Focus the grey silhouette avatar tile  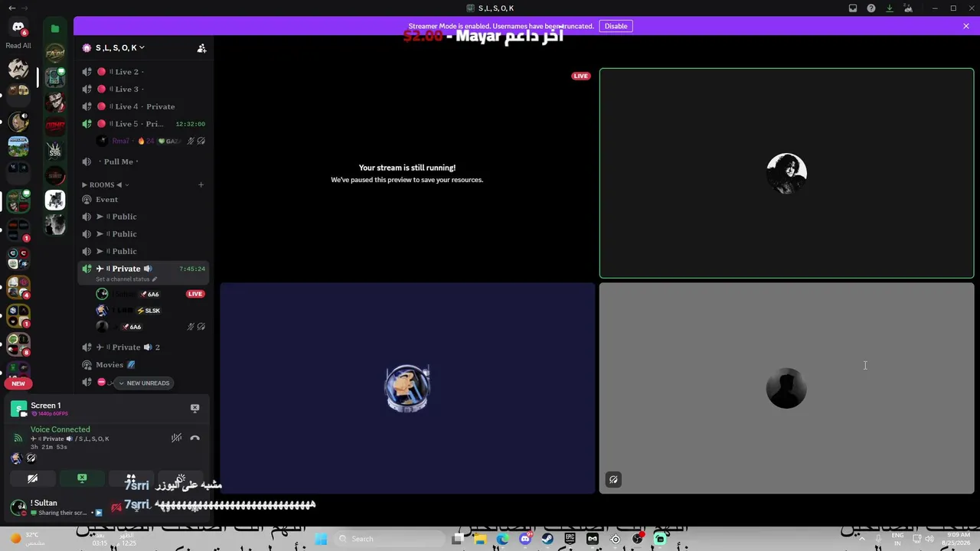tap(786, 389)
